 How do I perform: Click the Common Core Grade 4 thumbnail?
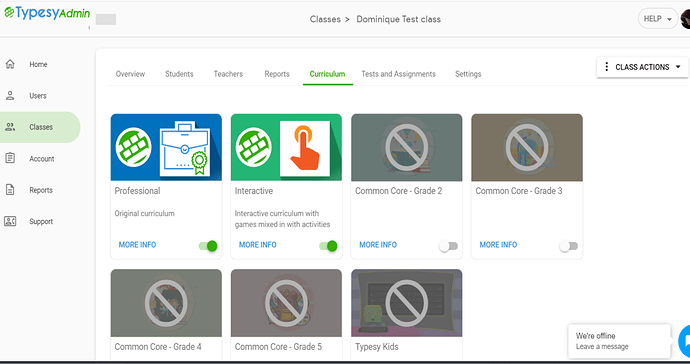coord(166,303)
